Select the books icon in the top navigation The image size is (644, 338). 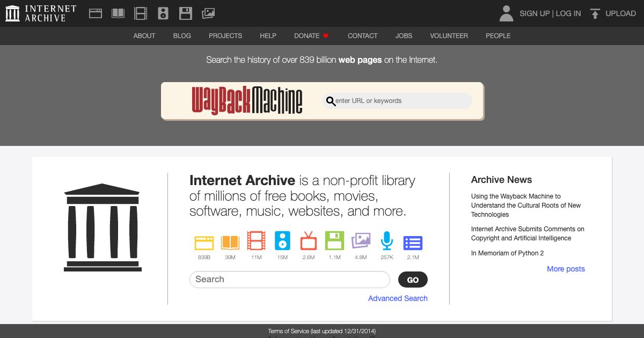[118, 13]
